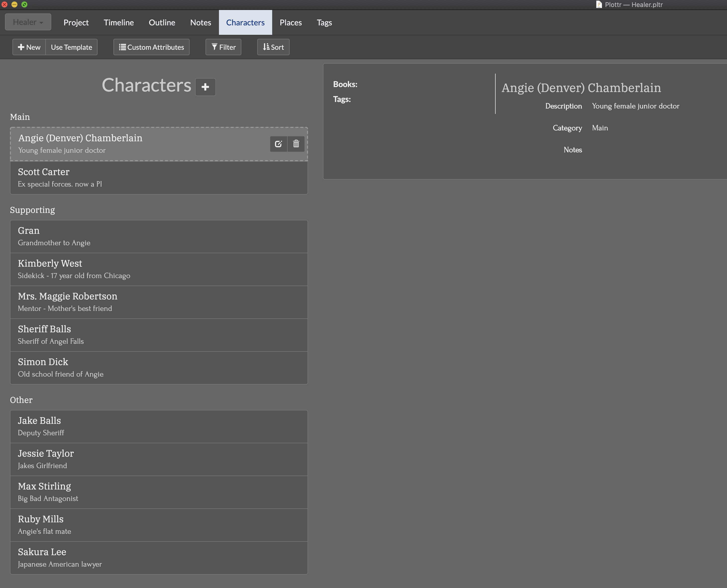The width and height of the screenshot is (727, 588).
Task: Open Max Stirling character entry
Action: point(158,492)
